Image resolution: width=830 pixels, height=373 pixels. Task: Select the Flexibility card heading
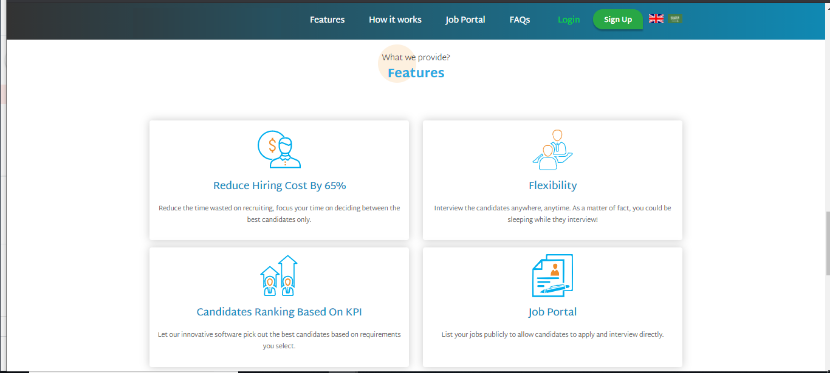click(553, 186)
